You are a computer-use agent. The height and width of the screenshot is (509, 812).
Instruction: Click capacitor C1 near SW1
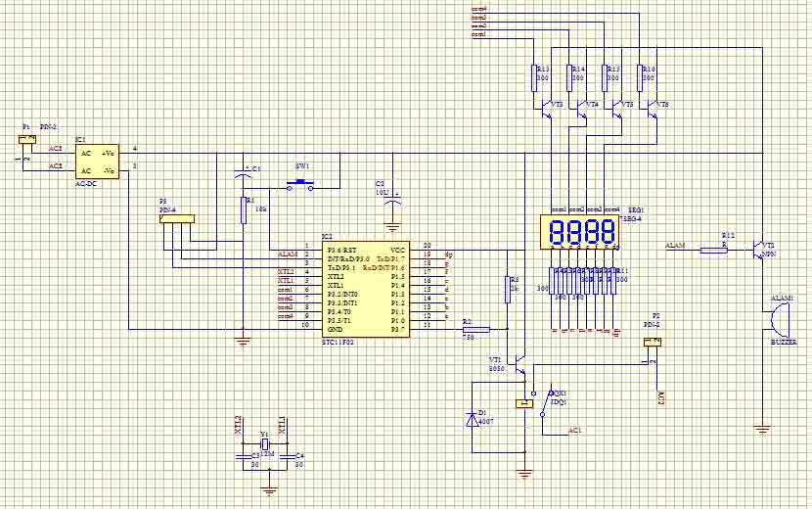click(243, 173)
